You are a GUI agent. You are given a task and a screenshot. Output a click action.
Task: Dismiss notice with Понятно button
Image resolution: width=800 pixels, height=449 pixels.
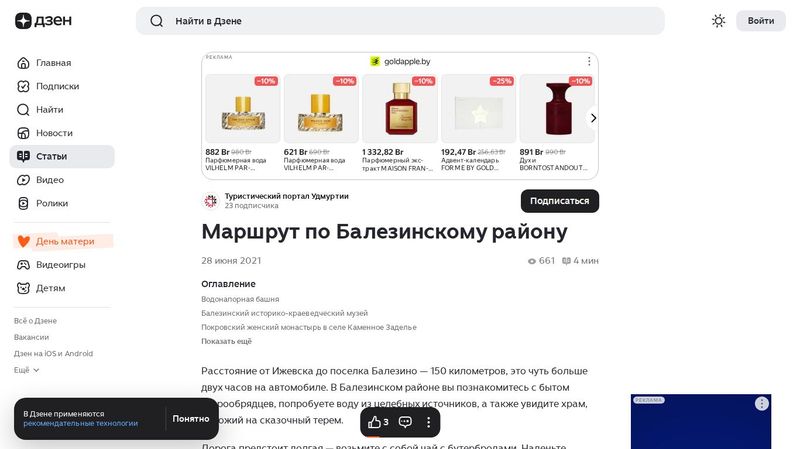pyautogui.click(x=191, y=418)
